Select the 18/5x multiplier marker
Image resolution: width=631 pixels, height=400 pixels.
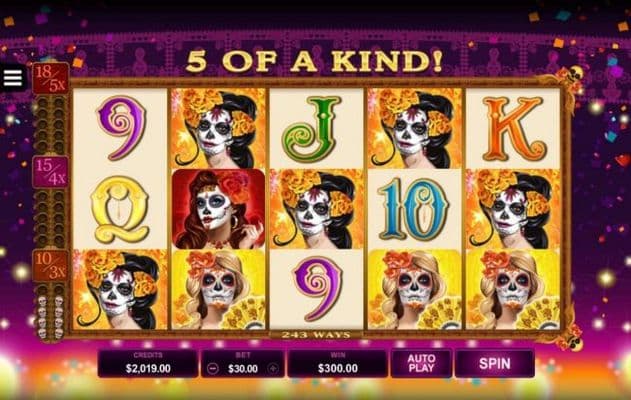click(51, 78)
